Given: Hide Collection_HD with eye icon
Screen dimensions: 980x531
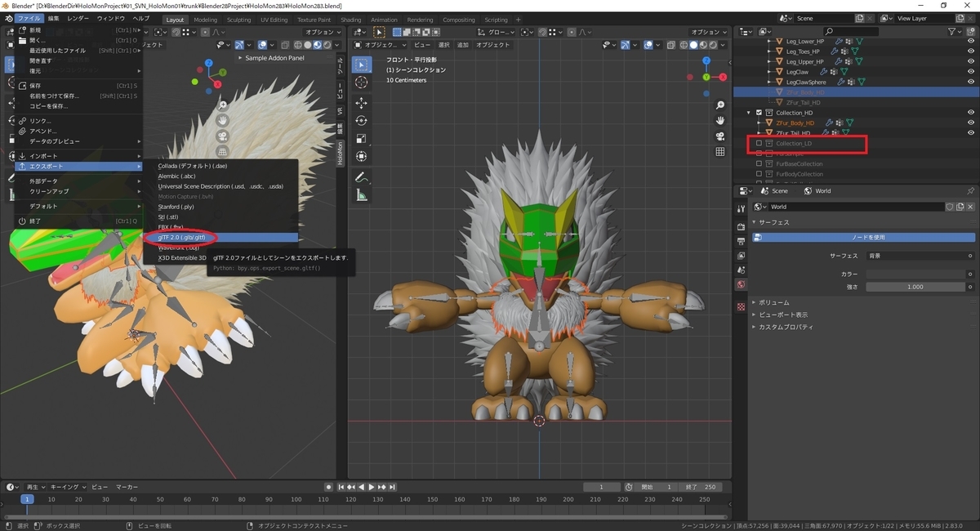Looking at the screenshot, I should tap(971, 113).
